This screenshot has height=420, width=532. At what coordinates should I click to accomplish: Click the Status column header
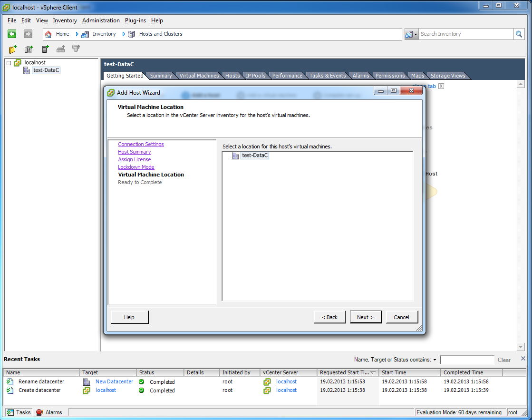(160, 372)
